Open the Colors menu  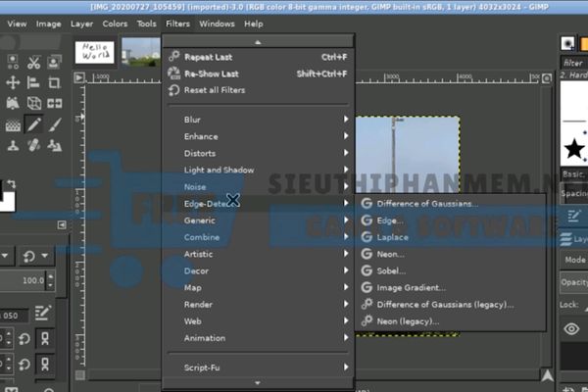115,24
